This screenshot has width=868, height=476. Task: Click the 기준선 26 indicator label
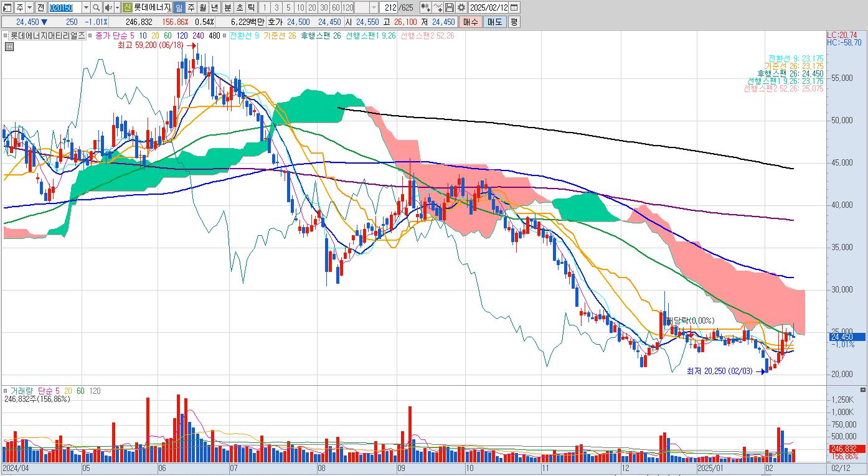tap(280, 36)
